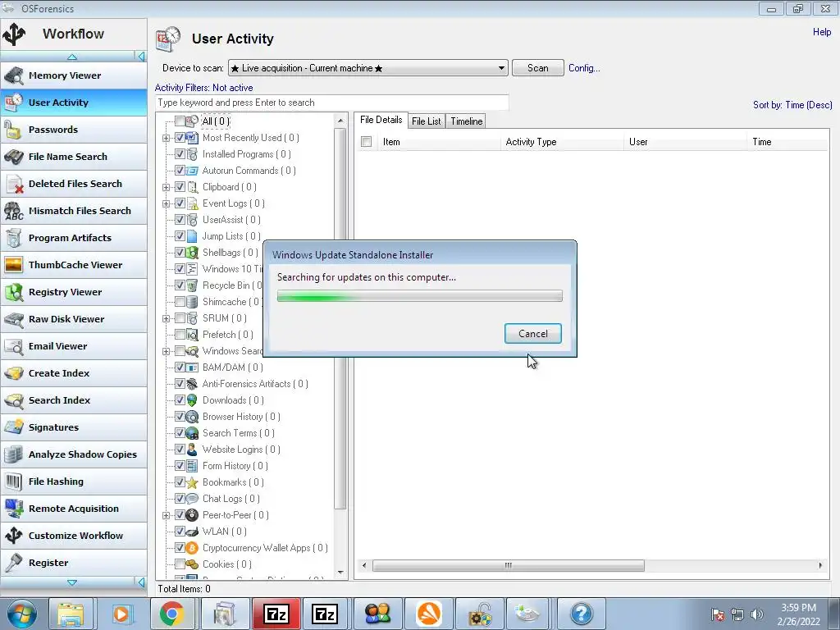This screenshot has height=630, width=840.
Task: Uncheck the Installed Programs checkbox
Action: pos(180,154)
